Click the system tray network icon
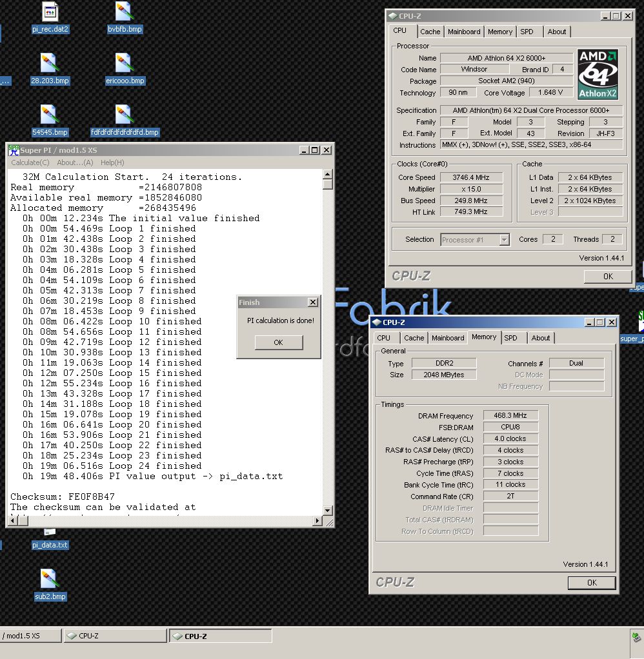This screenshot has height=659, width=644. tap(636, 637)
